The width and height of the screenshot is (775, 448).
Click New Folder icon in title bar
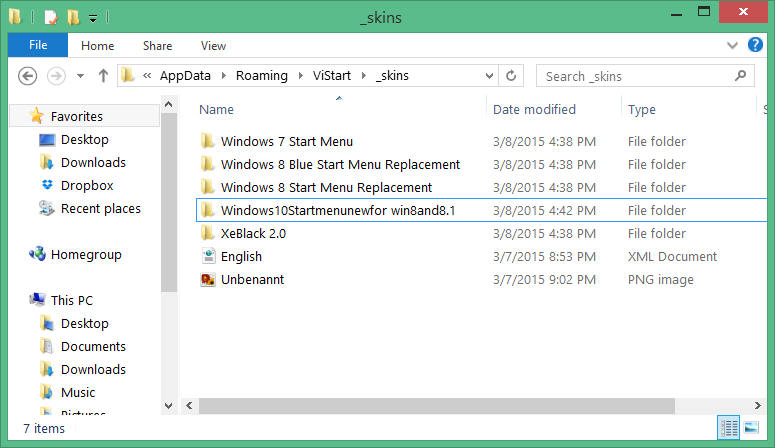72,17
